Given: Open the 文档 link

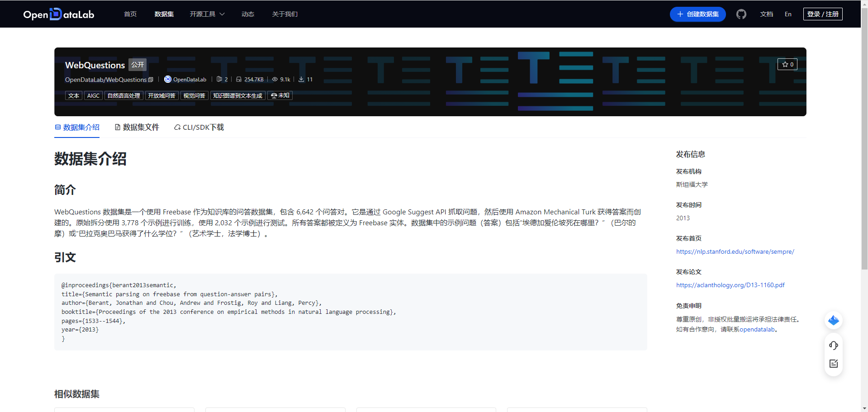Looking at the screenshot, I should click(767, 14).
